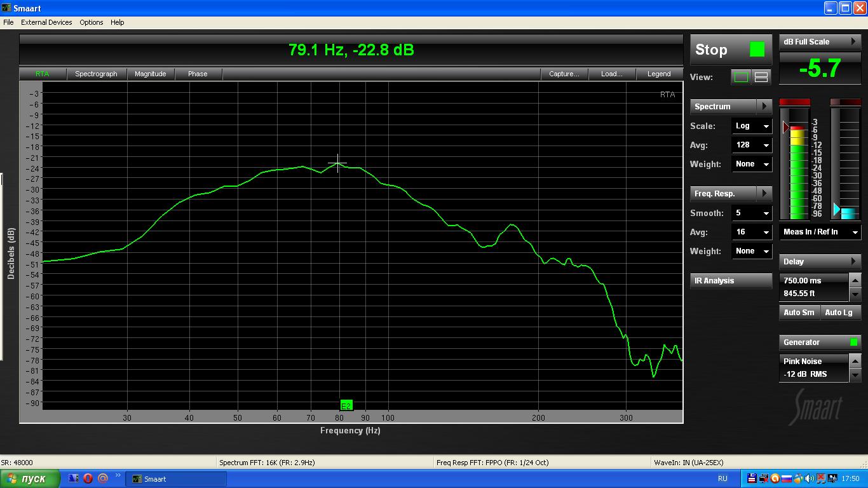Image resolution: width=868 pixels, height=488 pixels.
Task: Click the Capture... button
Action: click(x=564, y=74)
